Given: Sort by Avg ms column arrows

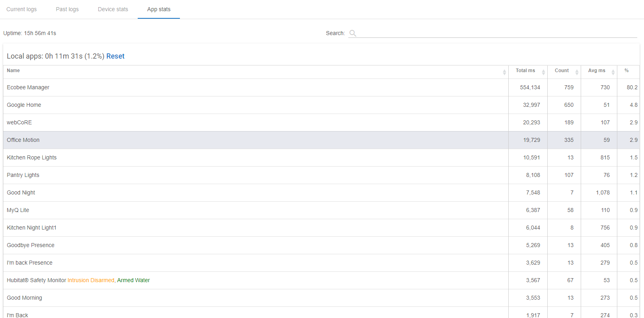Looking at the screenshot, I should [x=613, y=72].
